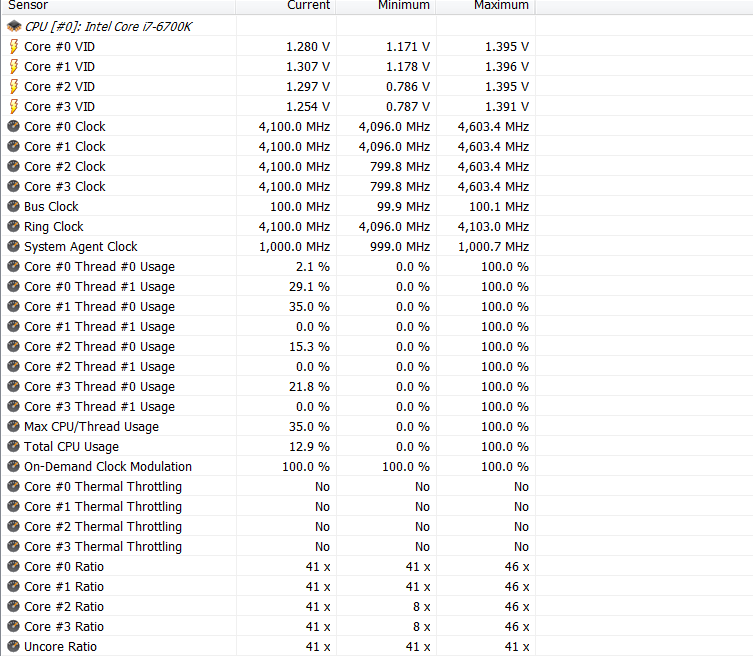Click the Total CPU Usage value 12.9 %
This screenshot has height=656, width=753.
click(309, 447)
